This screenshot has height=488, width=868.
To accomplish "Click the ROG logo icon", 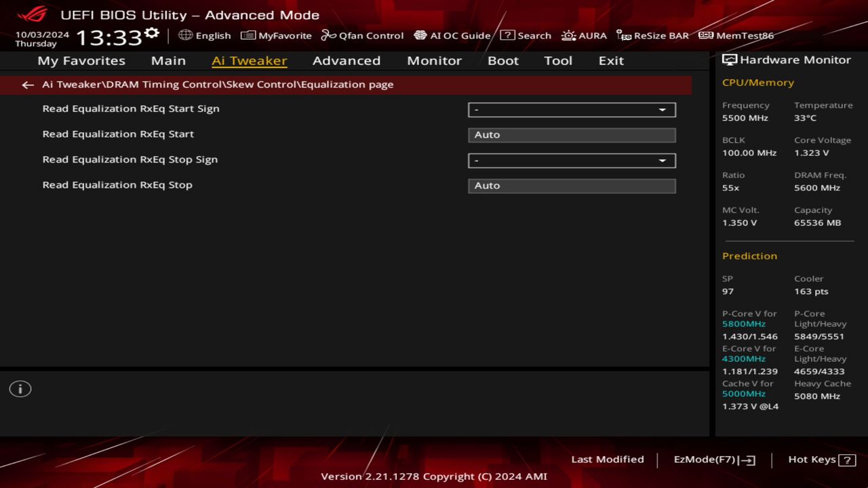I will (33, 14).
